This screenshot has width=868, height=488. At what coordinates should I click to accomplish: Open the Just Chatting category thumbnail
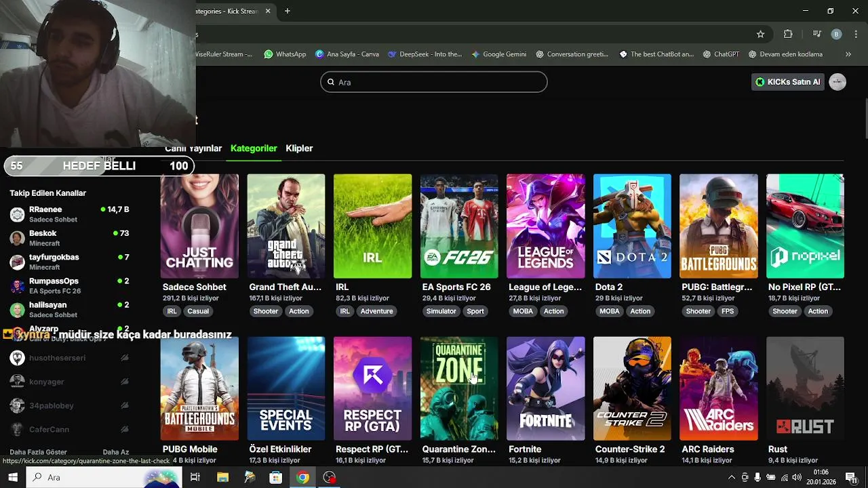point(199,226)
